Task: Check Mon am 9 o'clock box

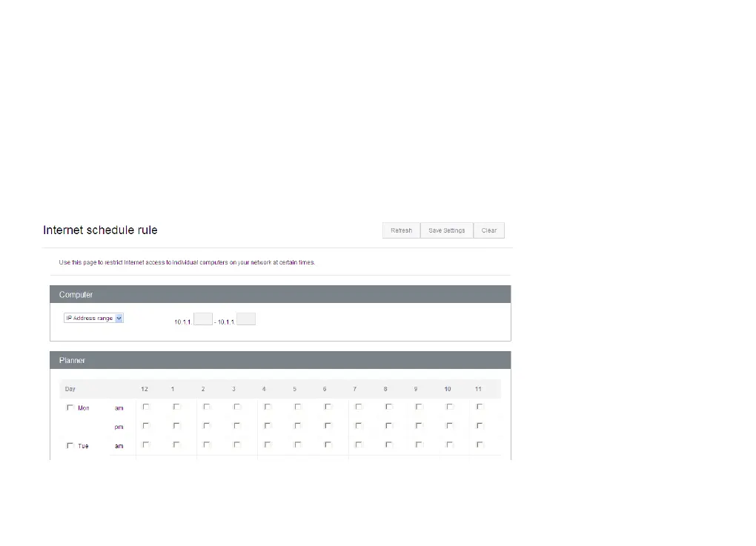Action: tap(420, 407)
